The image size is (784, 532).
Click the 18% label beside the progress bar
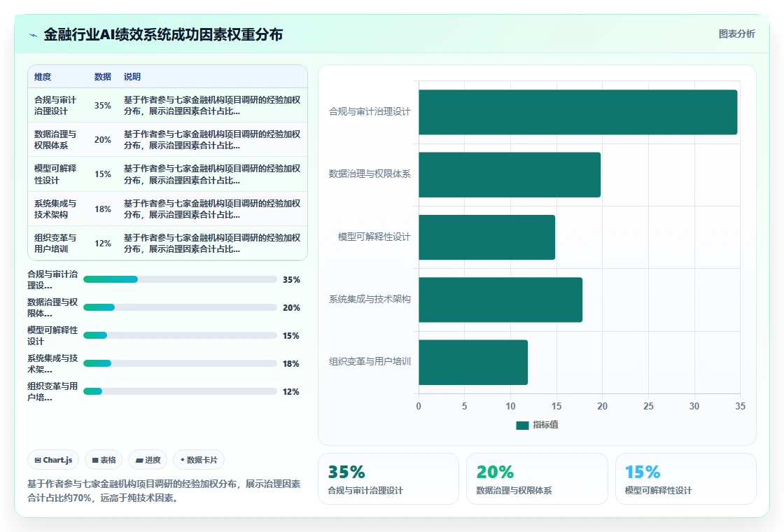click(290, 363)
